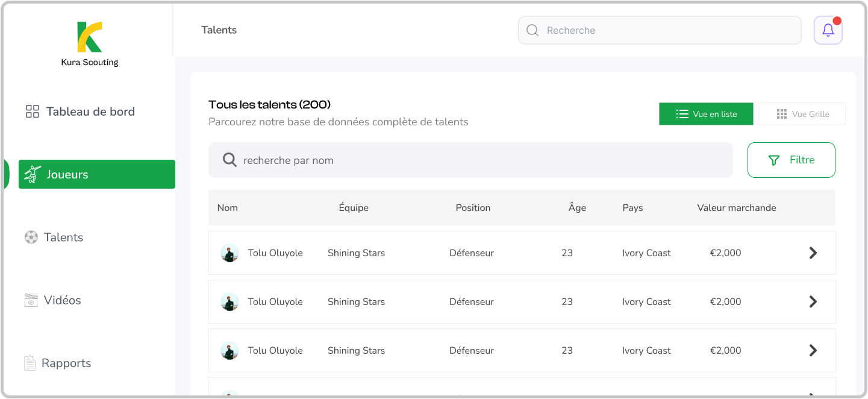Click the Vidéos clapperboard icon
868x399 pixels.
click(x=31, y=300)
